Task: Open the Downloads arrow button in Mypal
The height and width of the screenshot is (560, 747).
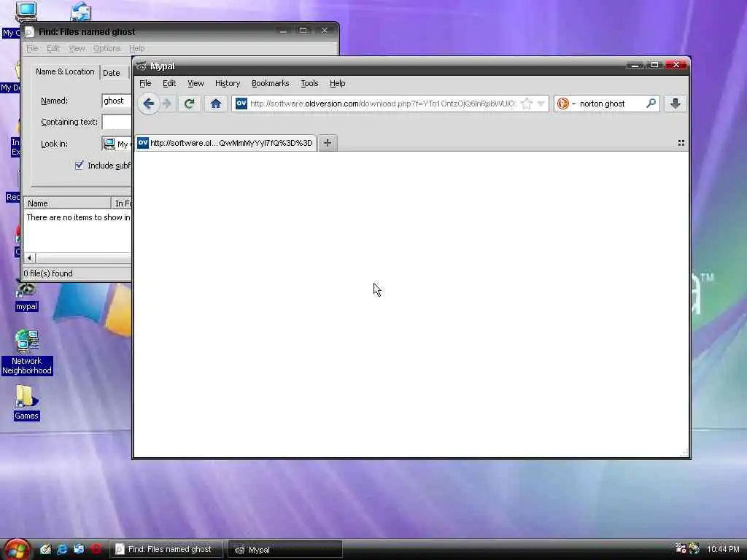Action: (675, 104)
